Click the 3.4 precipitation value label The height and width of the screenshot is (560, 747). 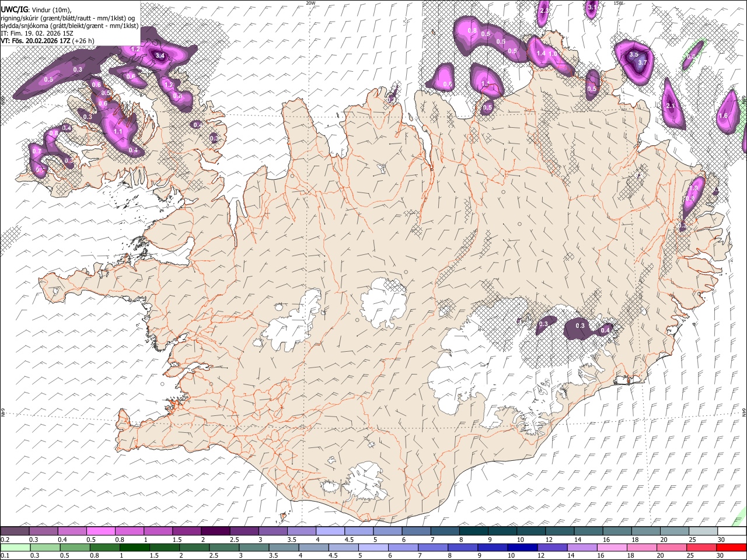coord(160,55)
